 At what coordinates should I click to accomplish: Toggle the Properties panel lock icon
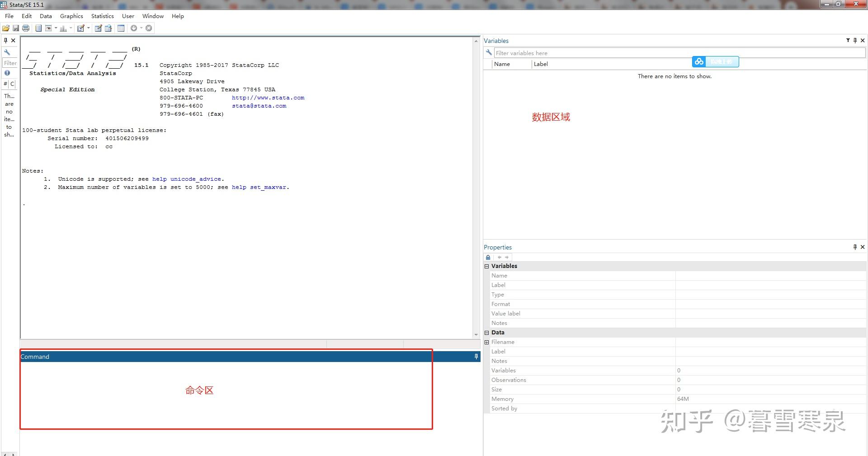tap(488, 257)
